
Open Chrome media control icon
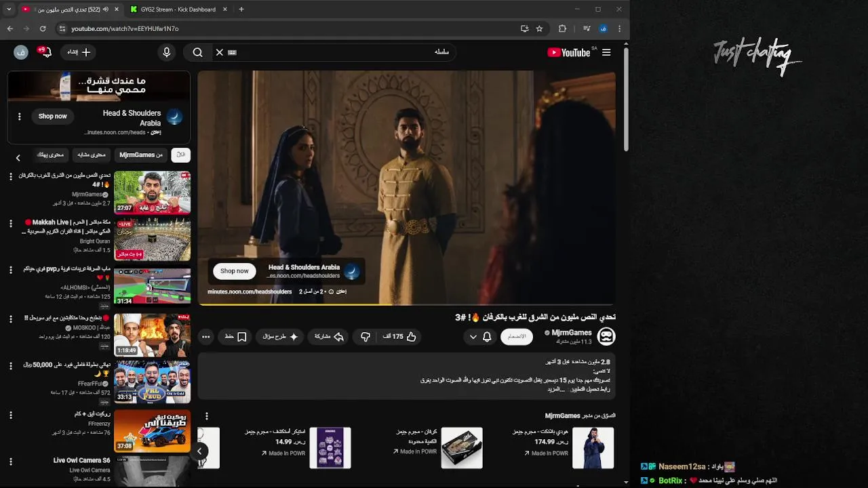pos(587,28)
